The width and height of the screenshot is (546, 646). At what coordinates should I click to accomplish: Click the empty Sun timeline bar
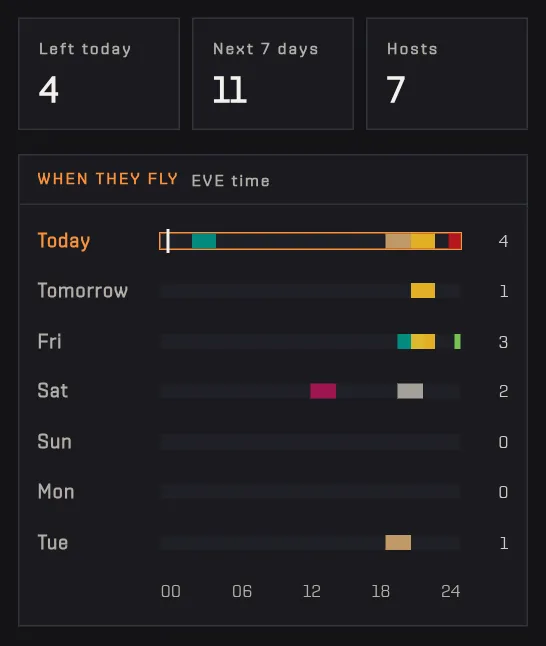[310, 441]
